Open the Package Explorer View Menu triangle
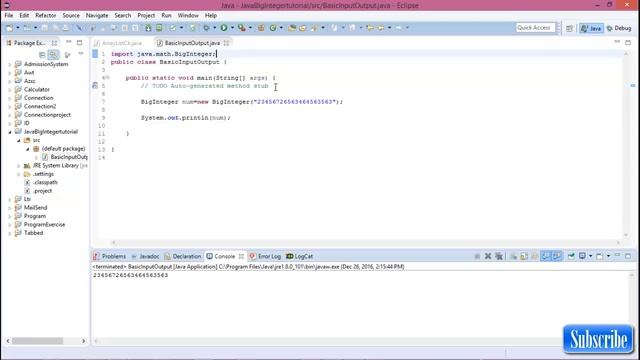The width and height of the screenshot is (640, 360). (81, 54)
